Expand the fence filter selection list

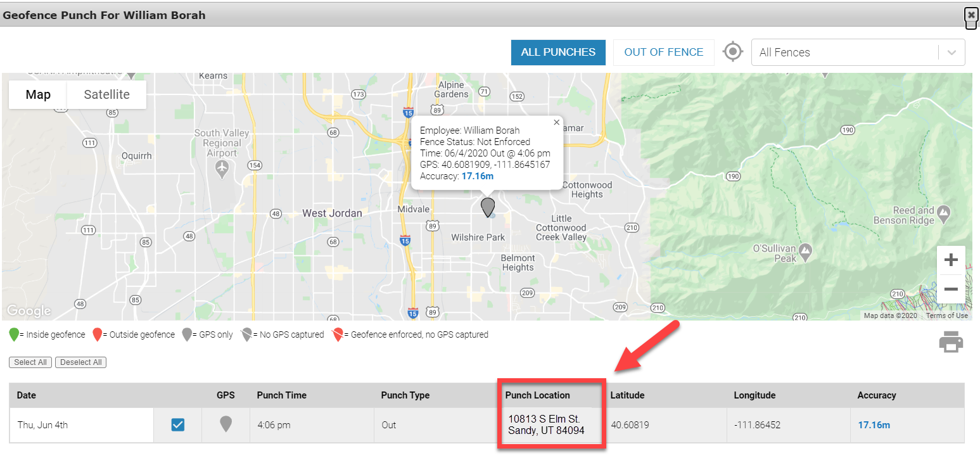click(x=858, y=52)
